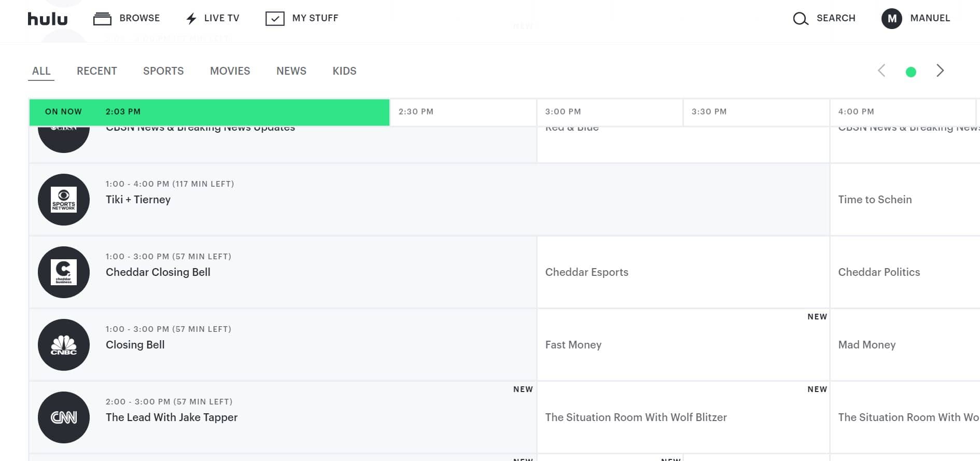The width and height of the screenshot is (980, 461).
Task: Open Mad Money program
Action: click(x=905, y=345)
